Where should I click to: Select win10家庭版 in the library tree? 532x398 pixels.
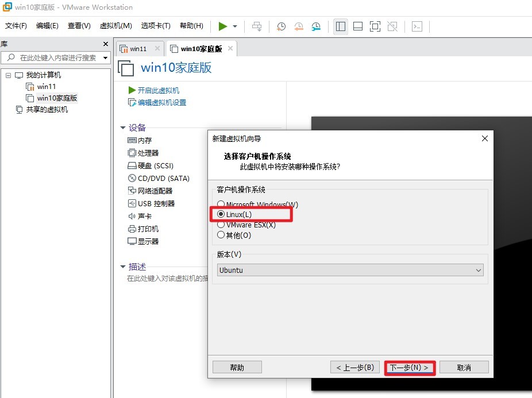[57, 98]
